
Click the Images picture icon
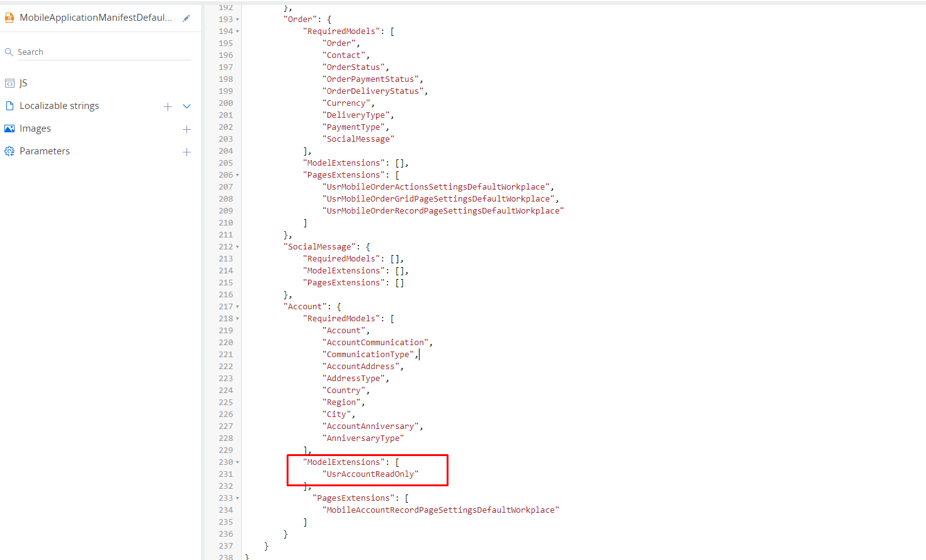coord(9,129)
